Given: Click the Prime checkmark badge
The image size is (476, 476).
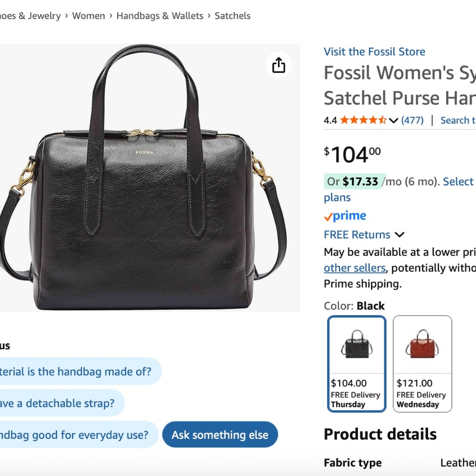Looking at the screenshot, I should [x=344, y=216].
